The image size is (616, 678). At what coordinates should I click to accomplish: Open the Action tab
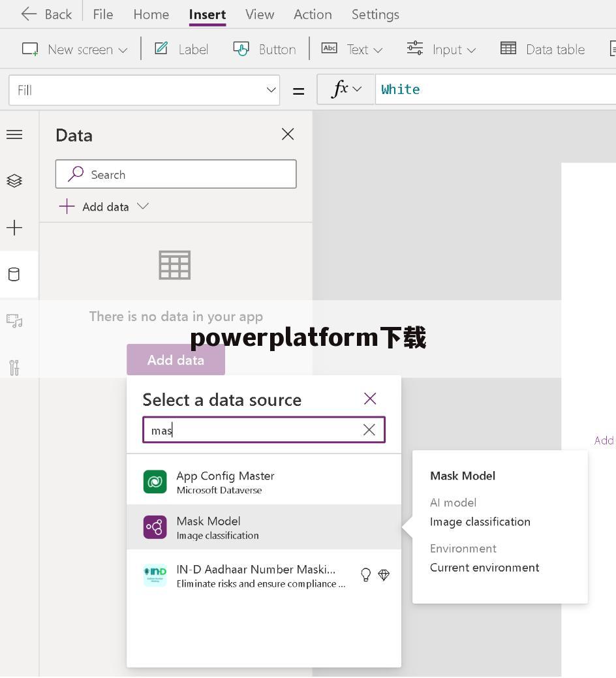click(x=313, y=14)
